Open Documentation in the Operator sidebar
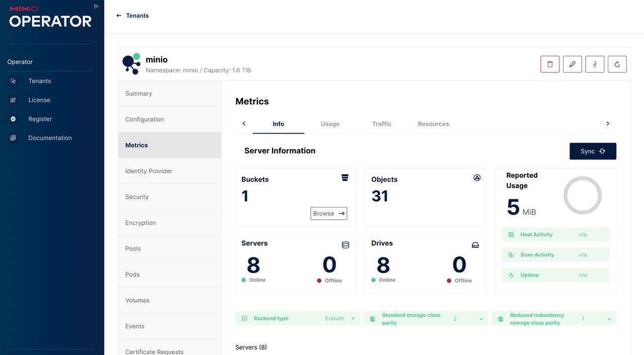 [50, 138]
